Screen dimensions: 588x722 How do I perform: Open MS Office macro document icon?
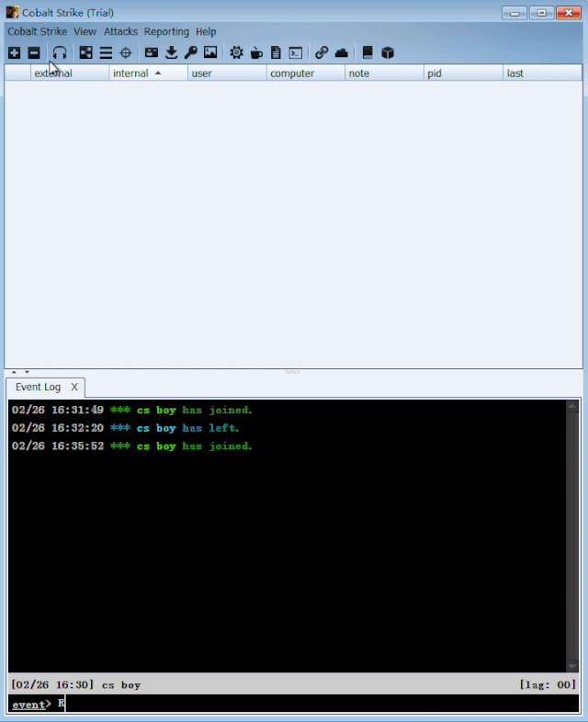click(276, 52)
